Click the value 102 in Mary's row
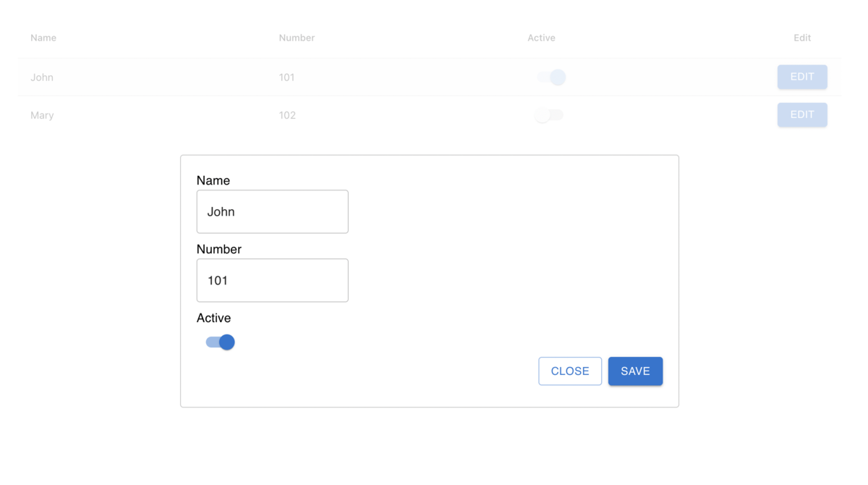Image resolution: width=868 pixels, height=485 pixels. [288, 114]
